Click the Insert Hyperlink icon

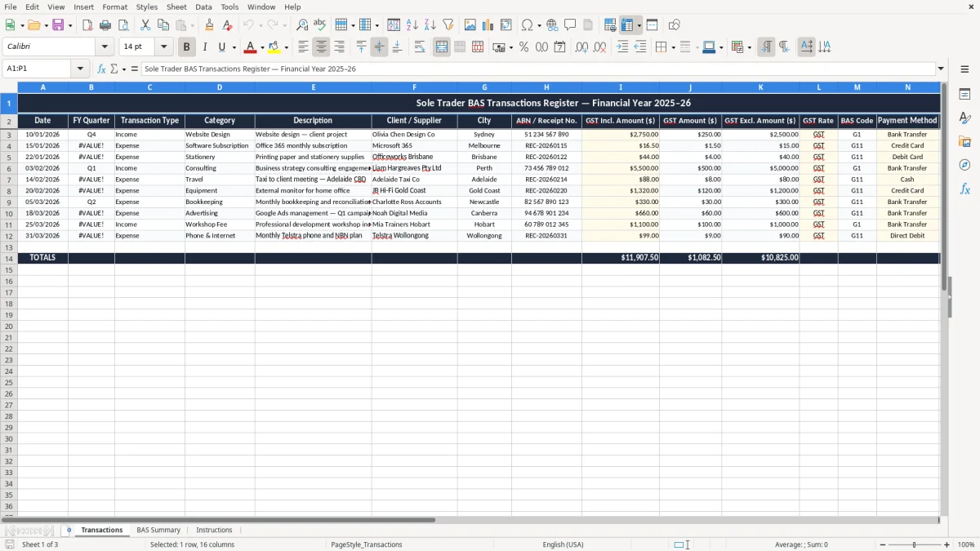(552, 25)
